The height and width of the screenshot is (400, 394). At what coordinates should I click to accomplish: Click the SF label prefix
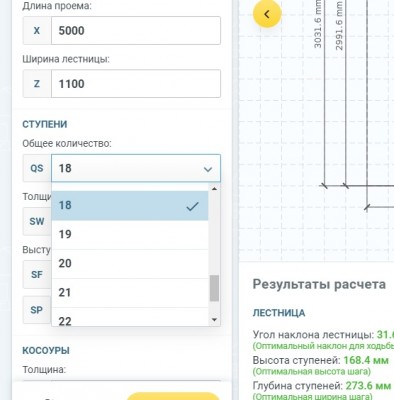[37, 275]
